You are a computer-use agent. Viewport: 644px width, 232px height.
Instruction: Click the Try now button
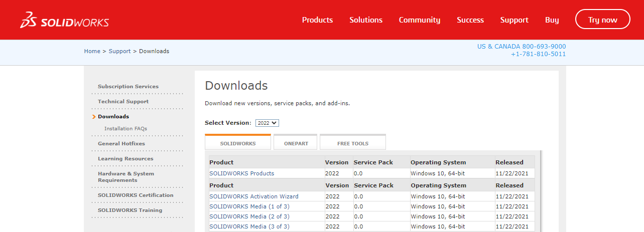click(x=603, y=20)
